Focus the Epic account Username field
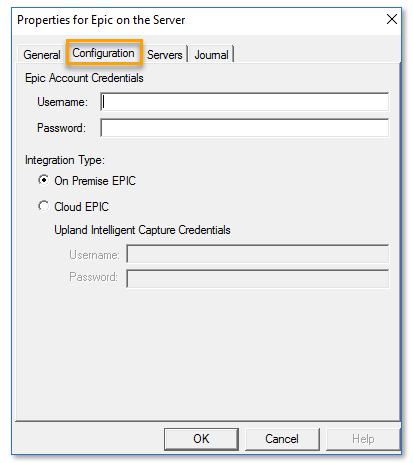This screenshot has height=463, width=413. tap(244, 102)
